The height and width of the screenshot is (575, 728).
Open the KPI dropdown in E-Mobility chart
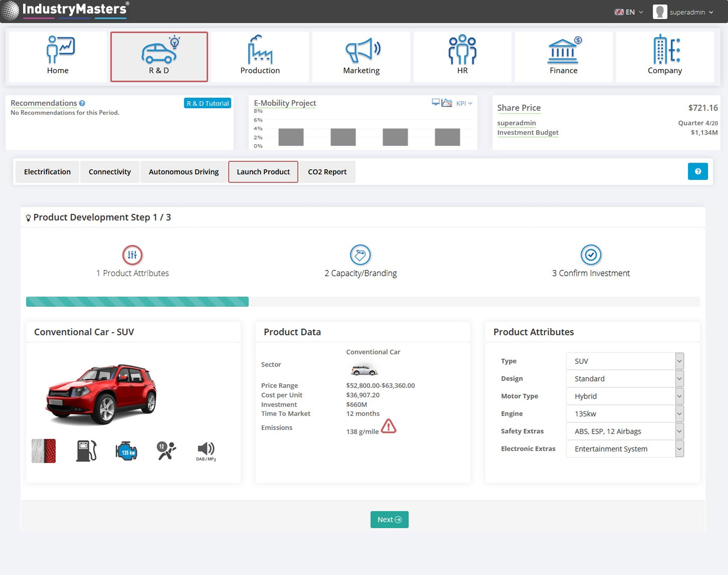click(464, 103)
